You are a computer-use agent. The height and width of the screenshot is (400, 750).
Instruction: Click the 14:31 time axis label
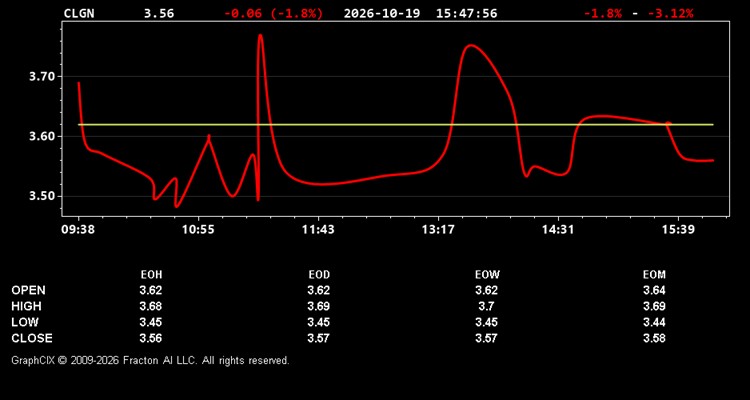tap(558, 230)
